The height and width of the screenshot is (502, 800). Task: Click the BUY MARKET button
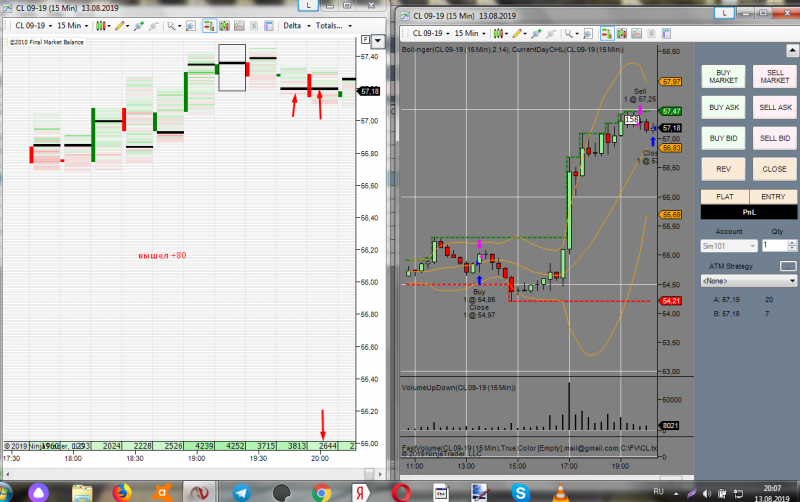[723, 77]
